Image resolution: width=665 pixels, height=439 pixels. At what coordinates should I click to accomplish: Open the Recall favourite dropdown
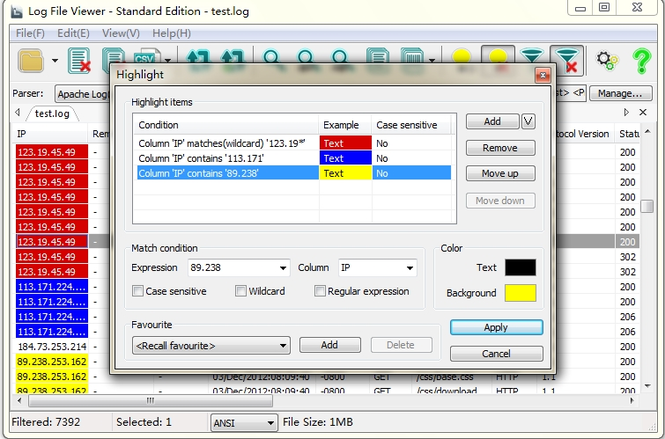211,346
